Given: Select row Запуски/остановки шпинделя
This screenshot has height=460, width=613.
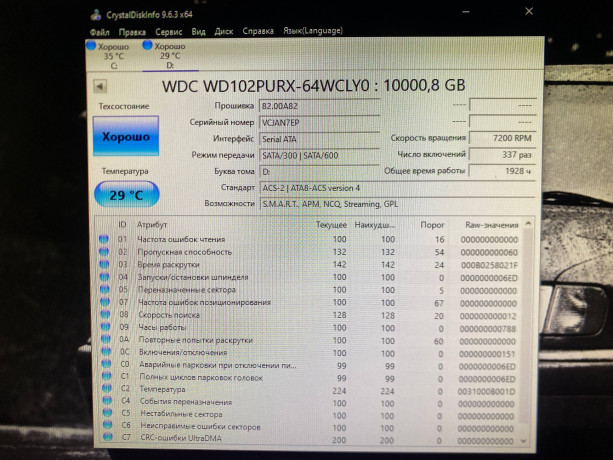Looking at the screenshot, I should click(x=309, y=277).
